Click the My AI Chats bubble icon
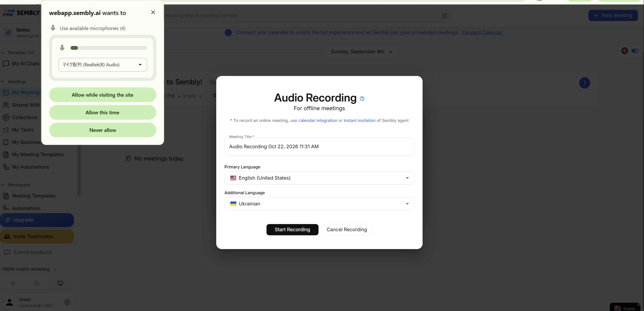Image resolution: width=644 pixels, height=311 pixels. [6, 64]
